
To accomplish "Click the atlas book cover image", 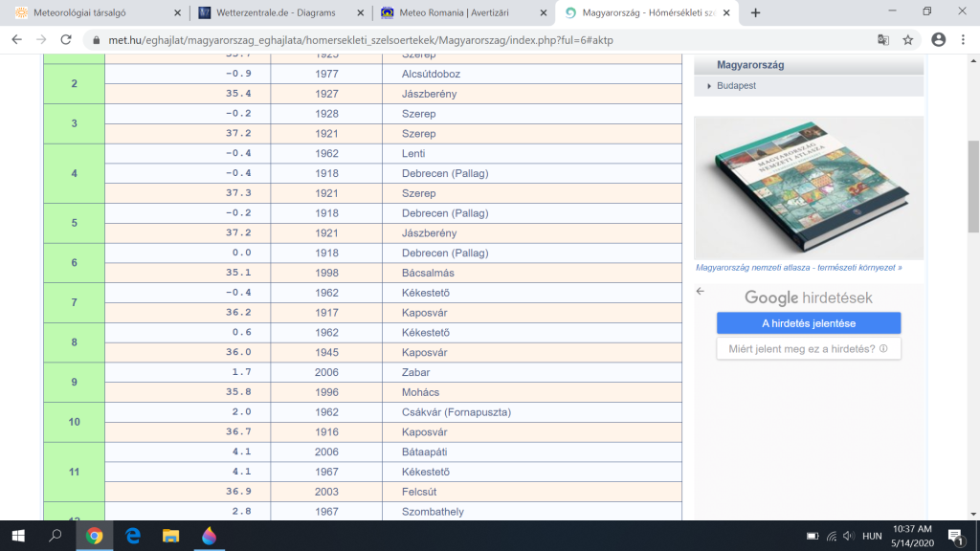I will coord(808,187).
